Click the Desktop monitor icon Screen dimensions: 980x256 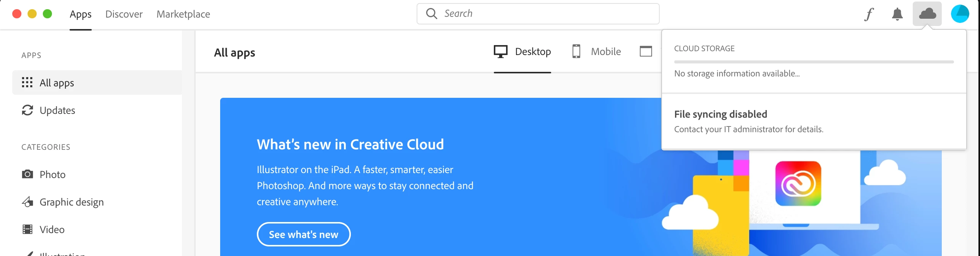(501, 52)
